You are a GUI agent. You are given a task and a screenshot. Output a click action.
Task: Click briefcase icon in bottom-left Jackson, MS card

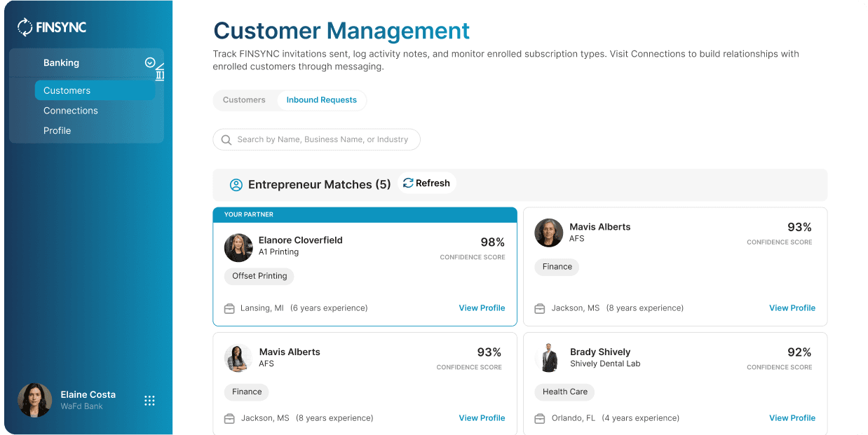pos(229,418)
